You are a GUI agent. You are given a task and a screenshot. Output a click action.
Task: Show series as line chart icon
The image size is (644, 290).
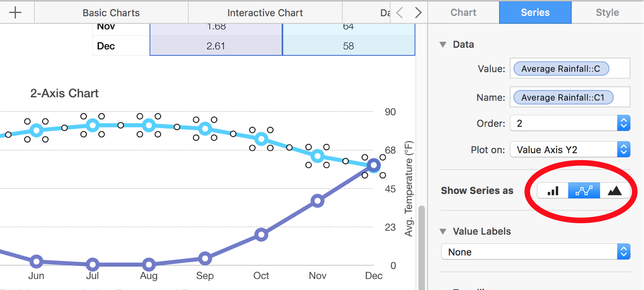[584, 191]
